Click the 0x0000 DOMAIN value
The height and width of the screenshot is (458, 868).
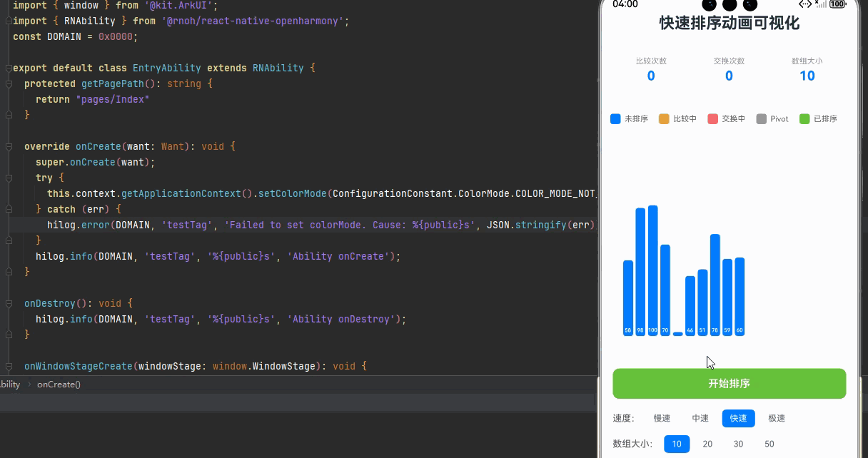pos(116,36)
